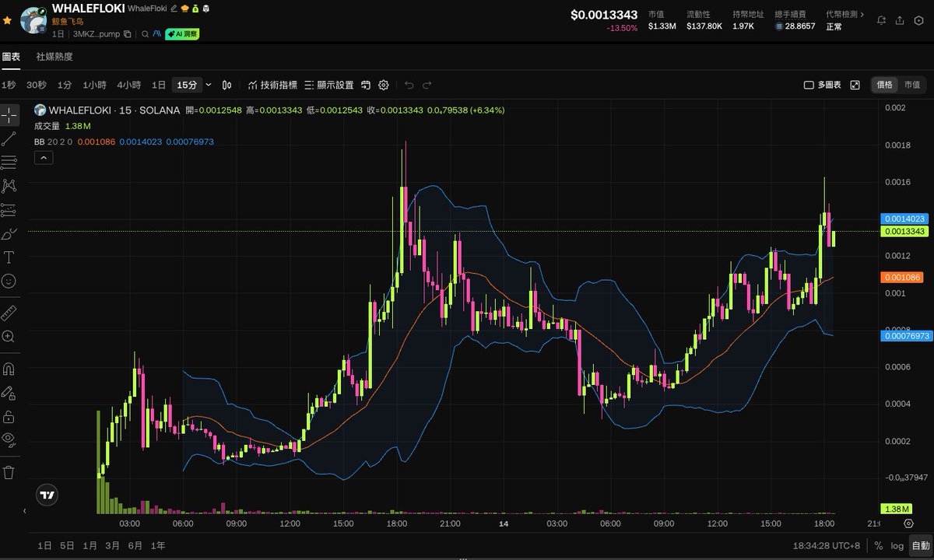The height and width of the screenshot is (560, 934).
Task: Select the text annotation tool
Action: [x=9, y=257]
